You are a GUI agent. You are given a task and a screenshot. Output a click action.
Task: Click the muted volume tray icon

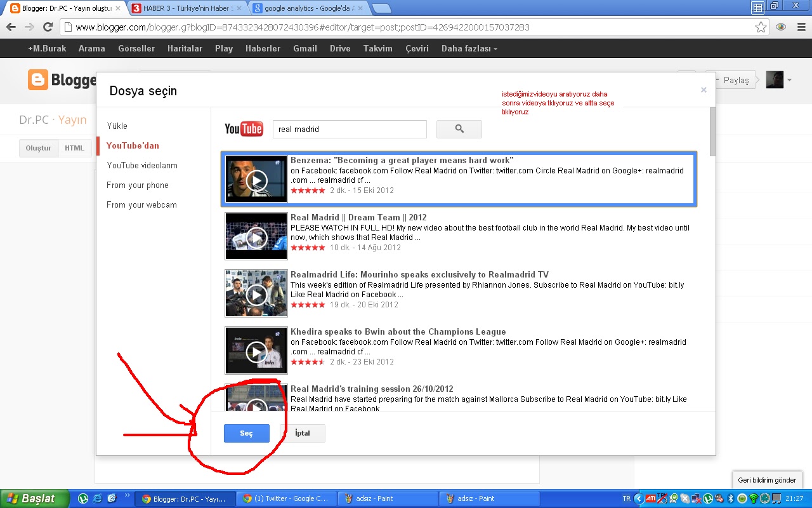tap(719, 498)
